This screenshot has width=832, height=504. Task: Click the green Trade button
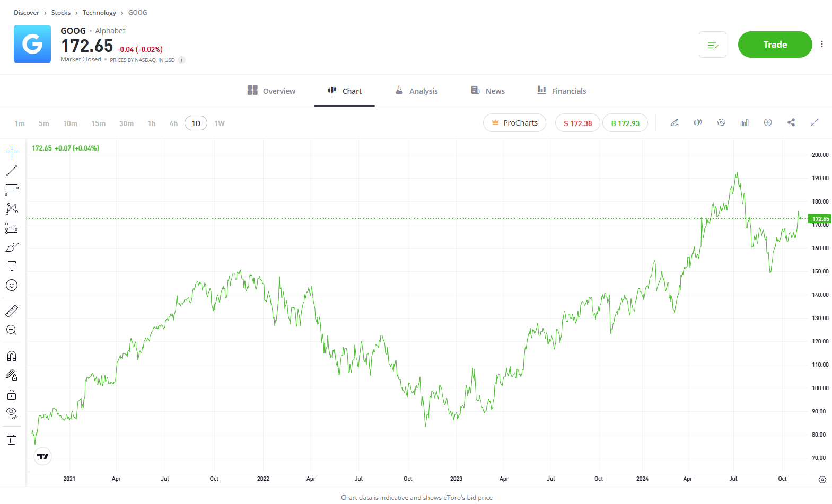(x=775, y=45)
